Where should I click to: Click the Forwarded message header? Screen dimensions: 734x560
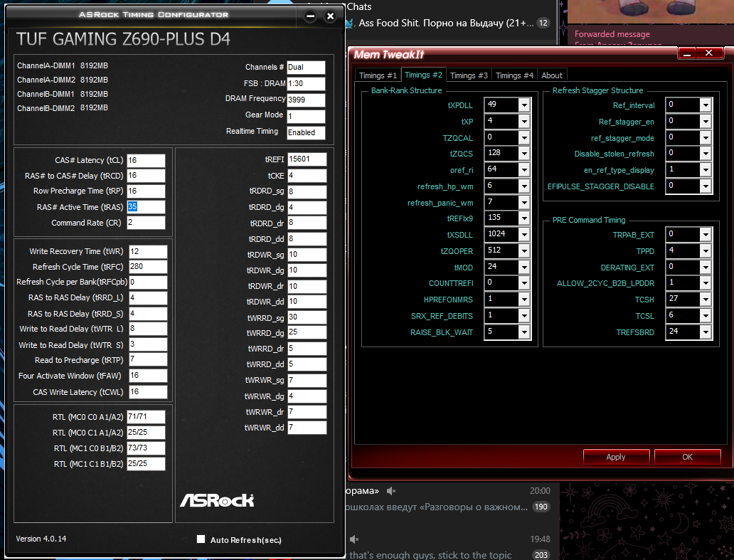tap(612, 33)
